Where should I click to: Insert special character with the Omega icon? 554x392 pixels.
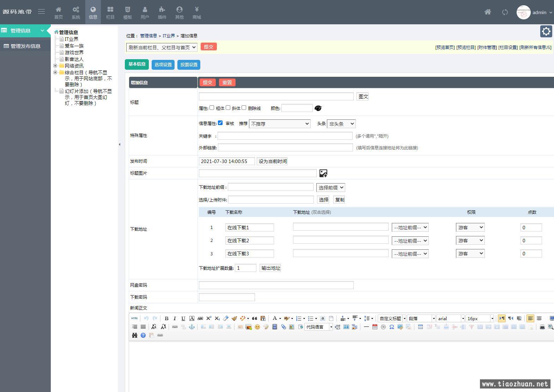[392, 327]
